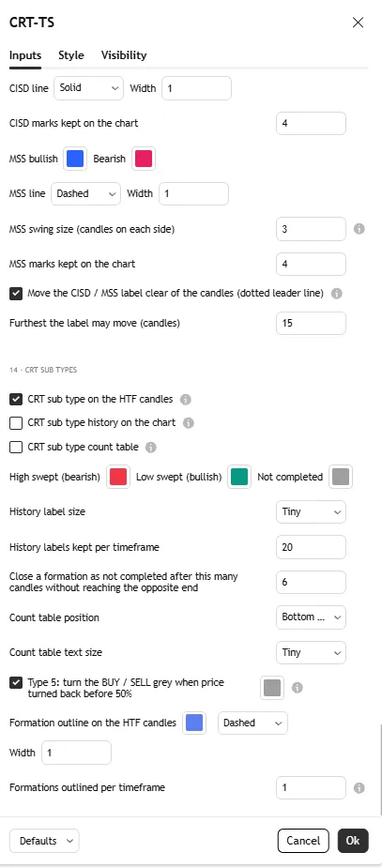Viewport: 382px width, 868px height.
Task: Switch to the Style tab
Action: tap(71, 55)
